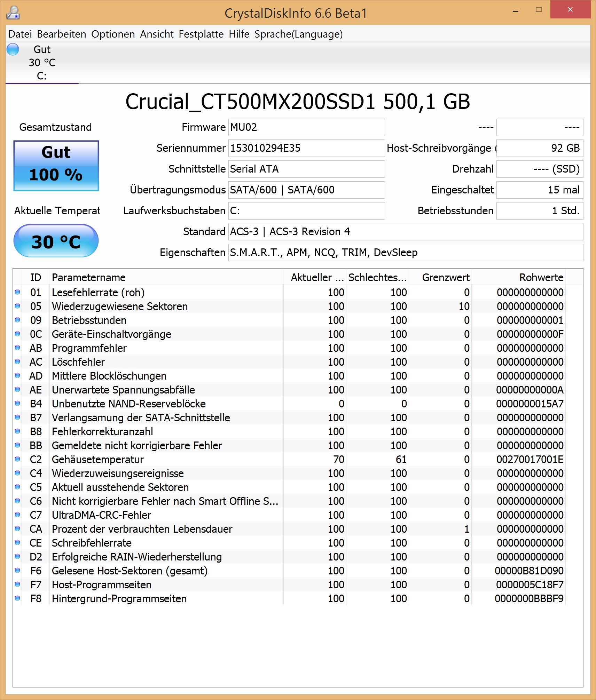Screen dimensions: 596x700
Task: Click the Übertragungsmodus field SATA/600
Action: click(306, 190)
